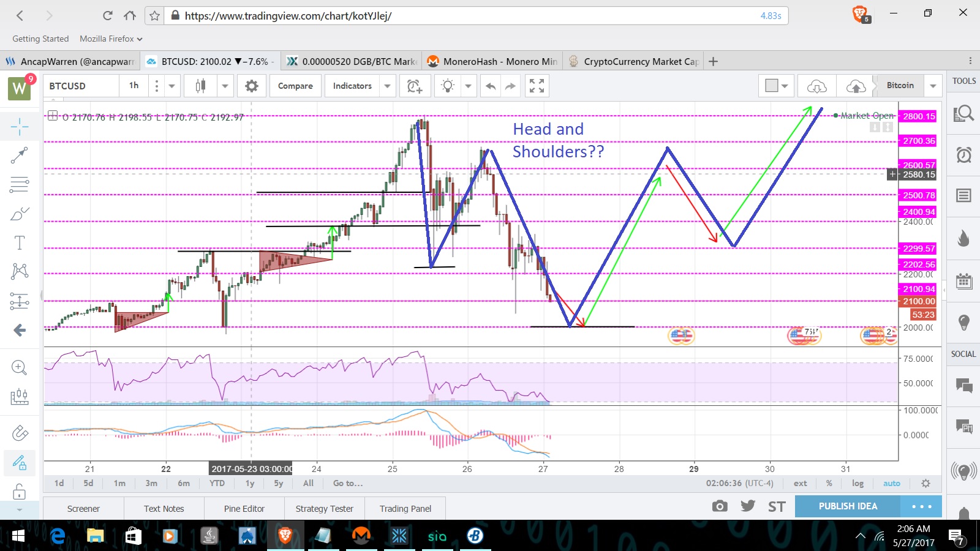
Task: Take a chart snapshot with camera icon
Action: click(720, 506)
